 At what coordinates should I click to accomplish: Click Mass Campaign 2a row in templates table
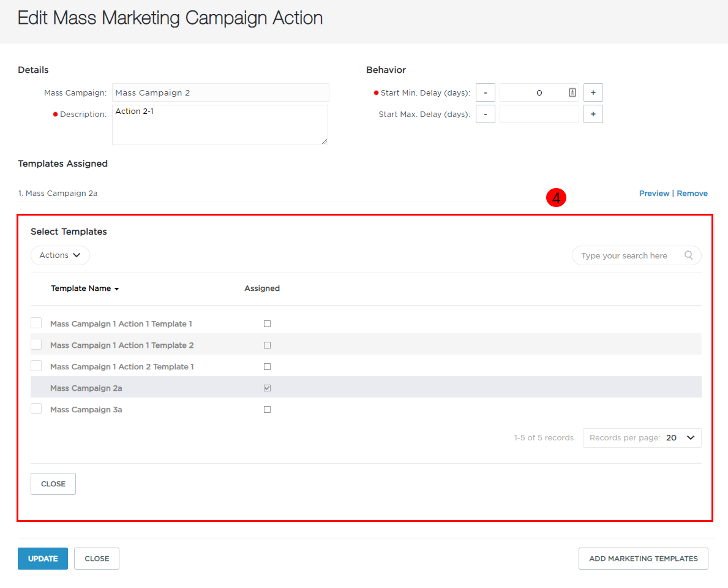[366, 387]
